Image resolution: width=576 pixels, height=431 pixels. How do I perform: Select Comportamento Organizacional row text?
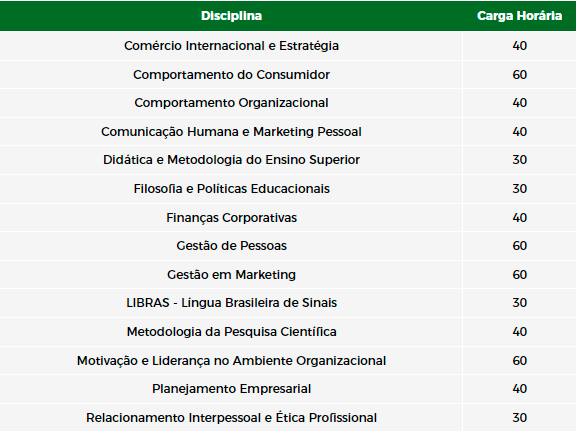(231, 103)
